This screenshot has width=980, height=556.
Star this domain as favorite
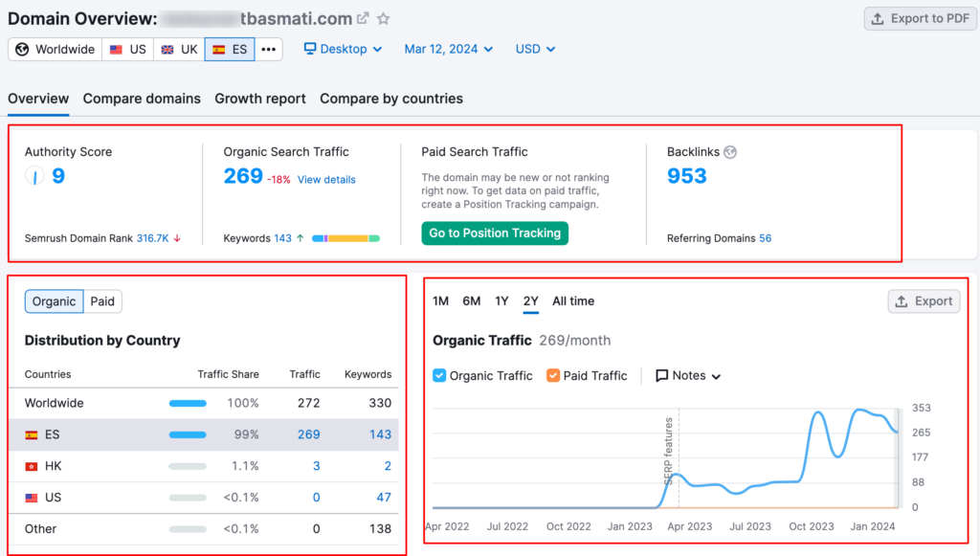coord(383,19)
